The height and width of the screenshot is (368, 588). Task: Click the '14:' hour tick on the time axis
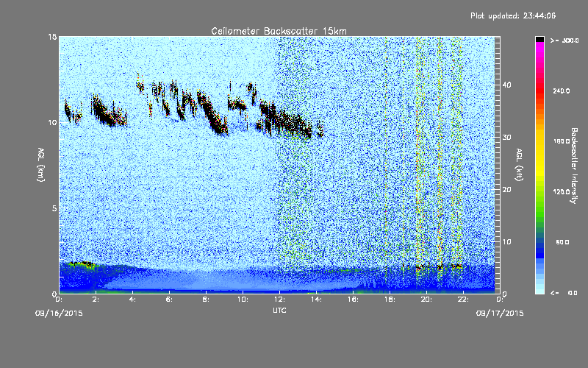(316, 300)
